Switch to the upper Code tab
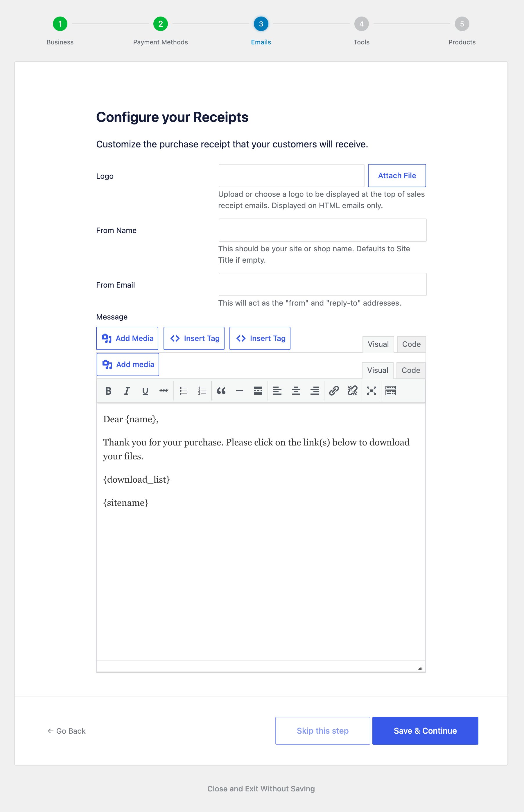Screen dimensions: 524x812 click(x=411, y=344)
